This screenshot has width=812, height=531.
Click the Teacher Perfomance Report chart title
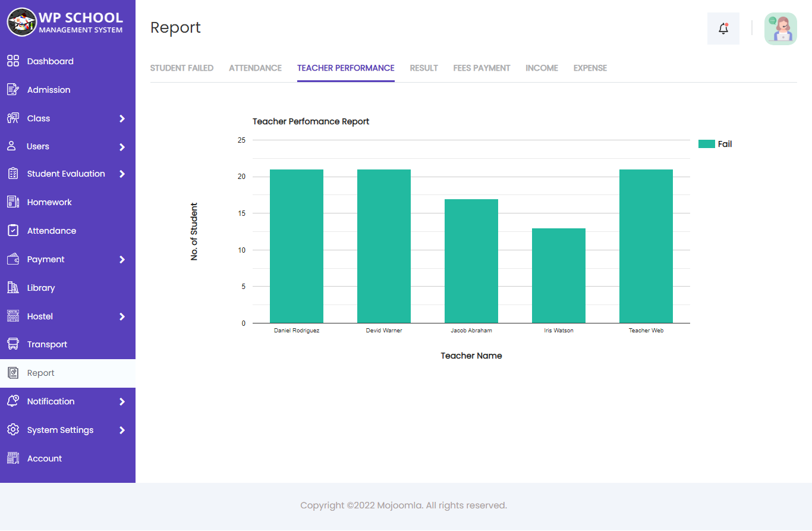coord(311,121)
